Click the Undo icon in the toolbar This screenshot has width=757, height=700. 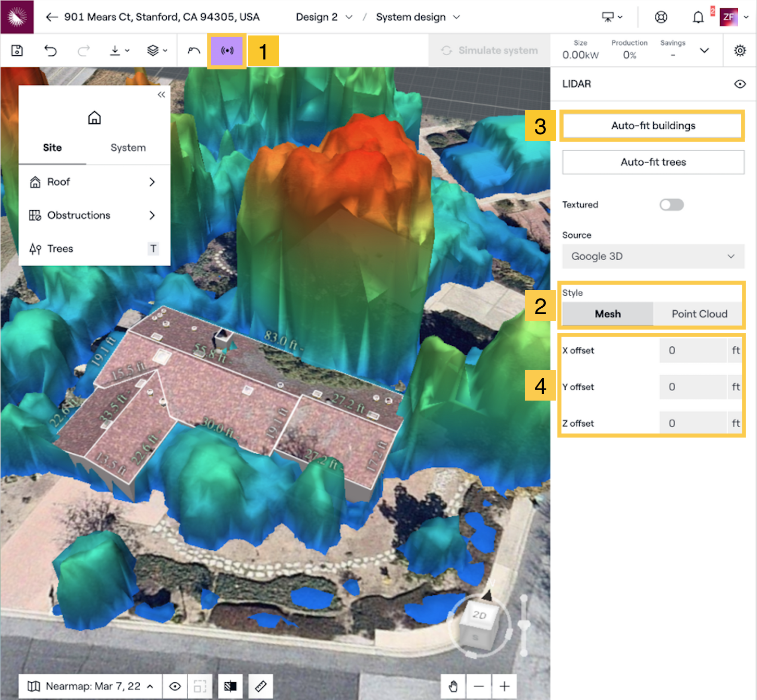[50, 50]
